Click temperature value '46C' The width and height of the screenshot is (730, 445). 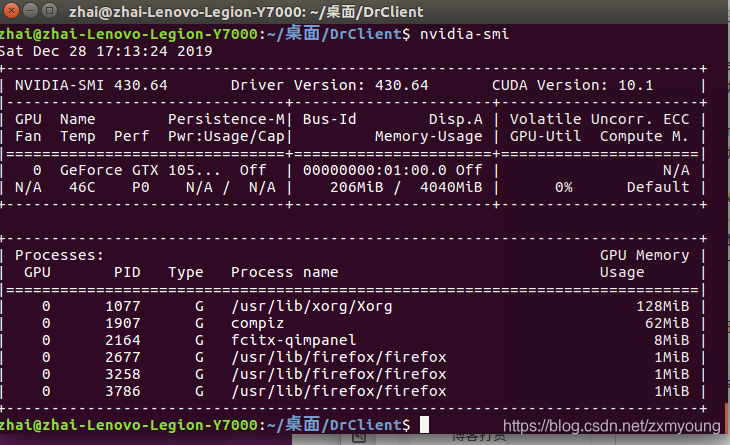[82, 187]
